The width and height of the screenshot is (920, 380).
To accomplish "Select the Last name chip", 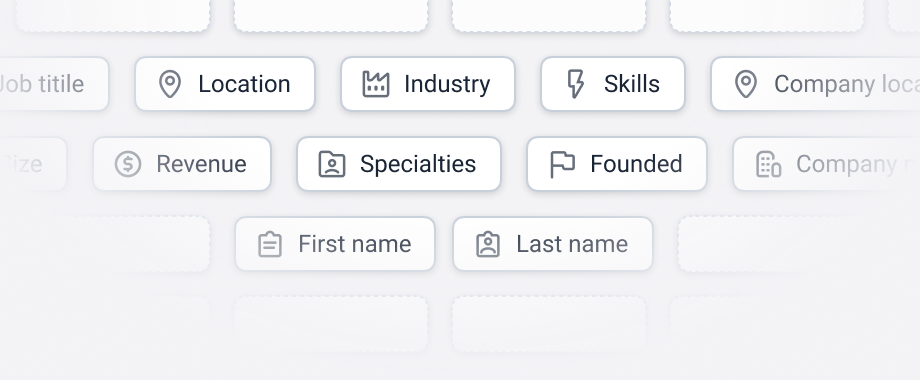I will tap(553, 243).
